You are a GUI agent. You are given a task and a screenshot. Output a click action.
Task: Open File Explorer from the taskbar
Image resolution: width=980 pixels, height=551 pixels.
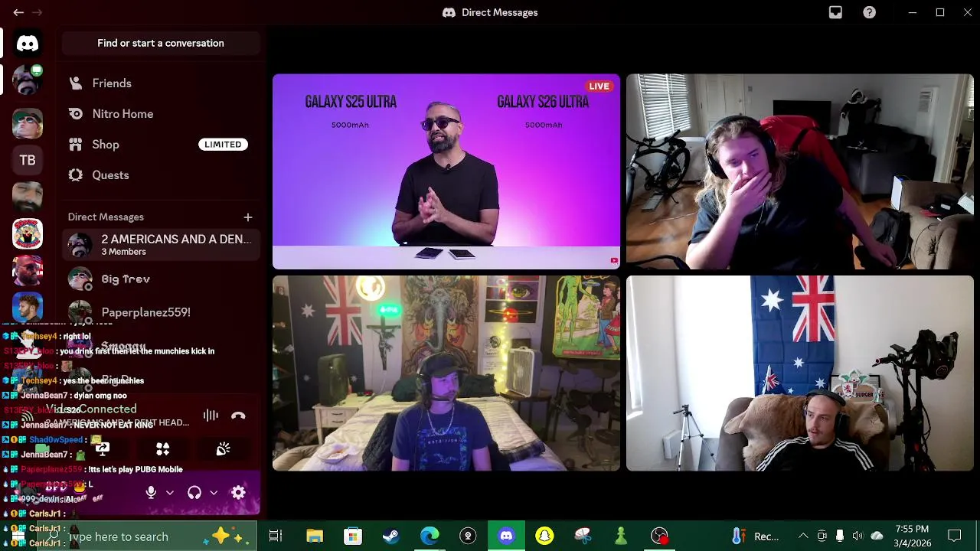click(315, 536)
